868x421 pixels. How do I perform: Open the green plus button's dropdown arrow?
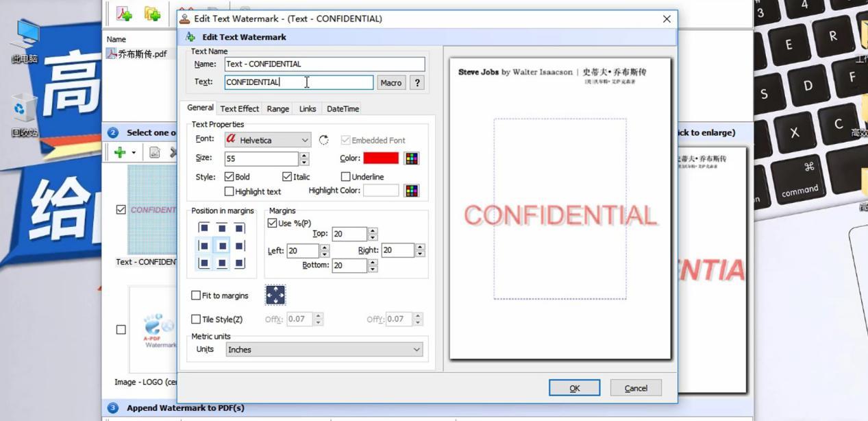134,152
